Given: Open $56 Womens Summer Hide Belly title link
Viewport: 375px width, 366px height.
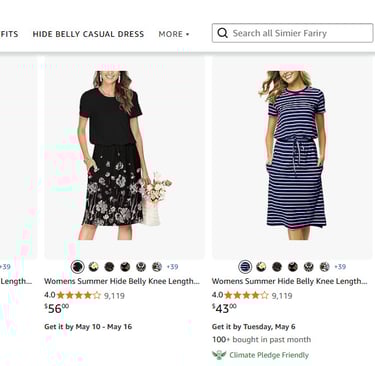Looking at the screenshot, I should click(122, 281).
